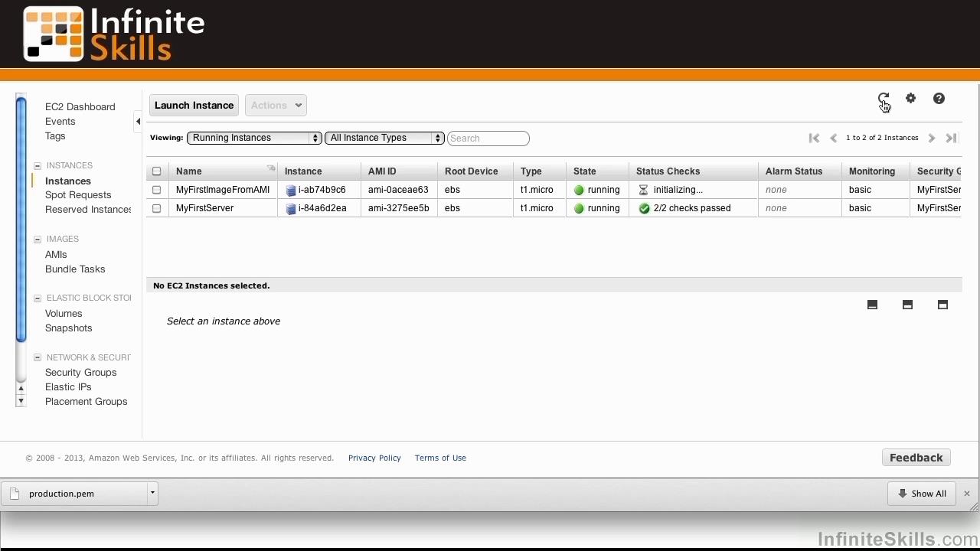980x551 pixels.
Task: Collapse the navigation sidebar arrow
Action: click(x=138, y=121)
